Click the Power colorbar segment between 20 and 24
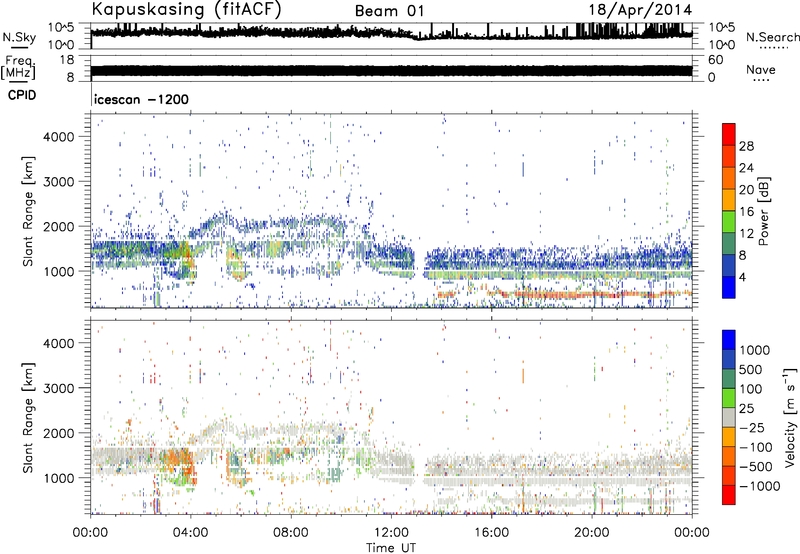The width and height of the screenshot is (800, 554). click(x=729, y=178)
